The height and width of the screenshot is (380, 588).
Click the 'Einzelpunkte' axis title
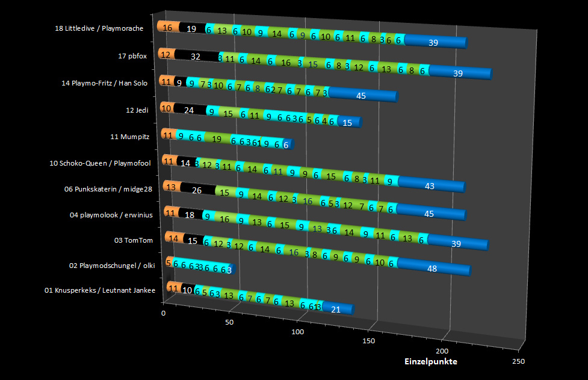coord(431,361)
